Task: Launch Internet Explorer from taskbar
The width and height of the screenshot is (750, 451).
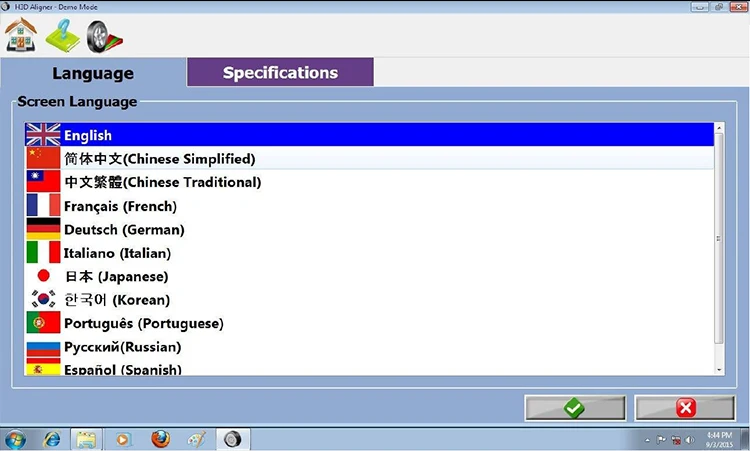Action: click(52, 439)
